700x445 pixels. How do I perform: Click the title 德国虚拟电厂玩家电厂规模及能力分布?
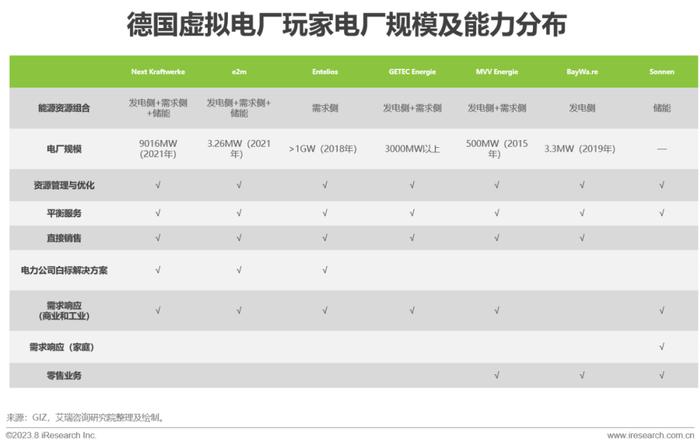[x=347, y=24]
